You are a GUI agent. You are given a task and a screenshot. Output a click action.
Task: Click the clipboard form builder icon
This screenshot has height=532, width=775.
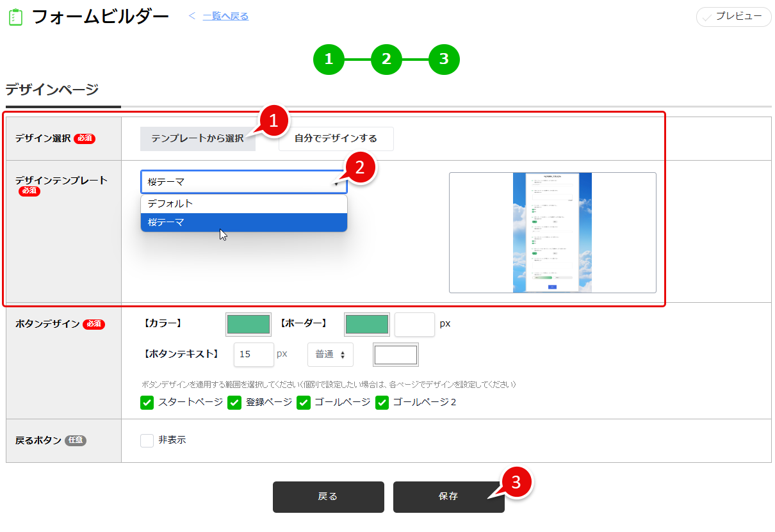tap(14, 15)
